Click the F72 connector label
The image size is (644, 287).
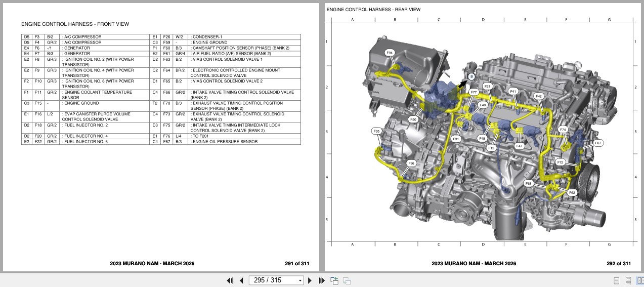pyautogui.click(x=560, y=162)
